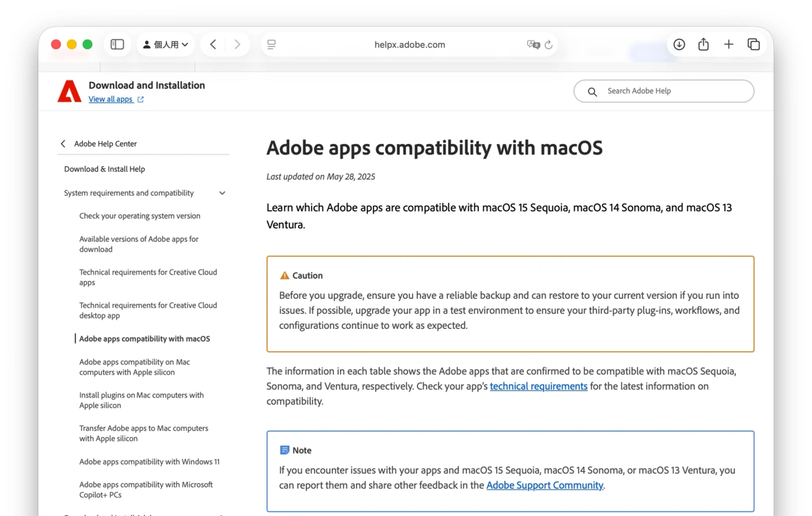Open the webpage translate icon
Screen dimensions: 812x516
[x=535, y=44]
